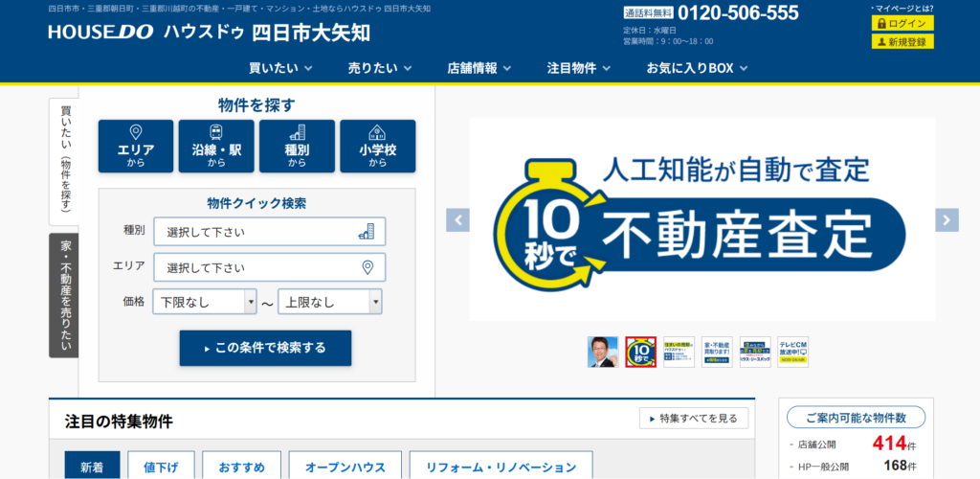Show the 住まいの売却 slide thumbnail
This screenshot has height=479, width=980.
click(x=679, y=352)
